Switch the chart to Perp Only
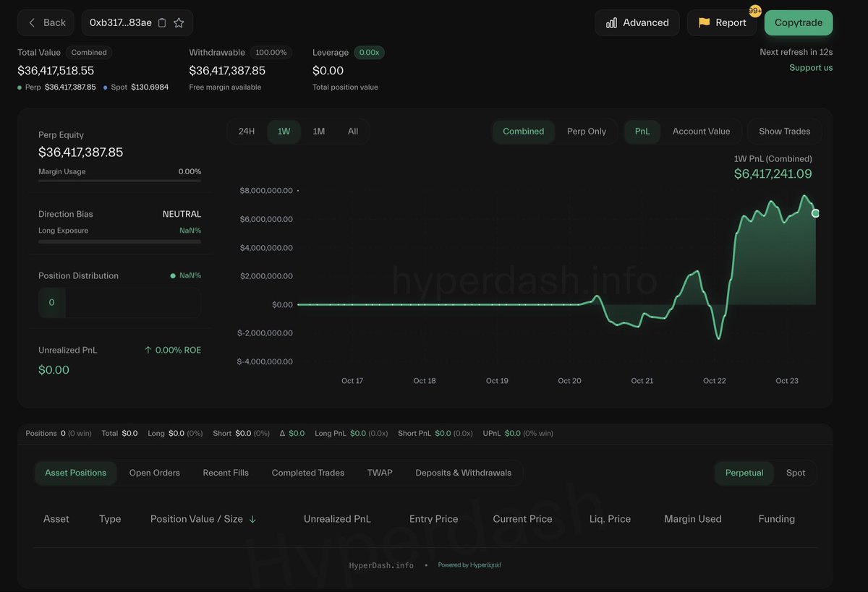Image resolution: width=868 pixels, height=592 pixels. click(587, 132)
